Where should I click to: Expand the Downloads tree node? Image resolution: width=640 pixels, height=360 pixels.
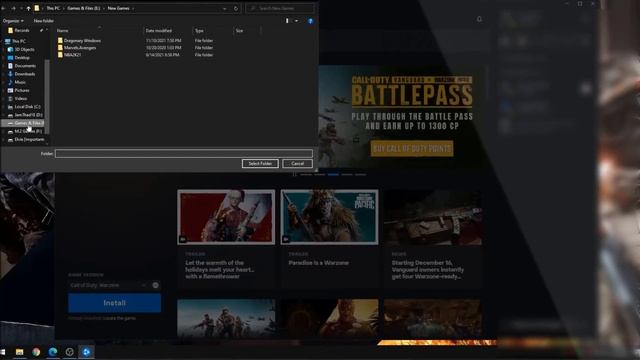[4, 74]
